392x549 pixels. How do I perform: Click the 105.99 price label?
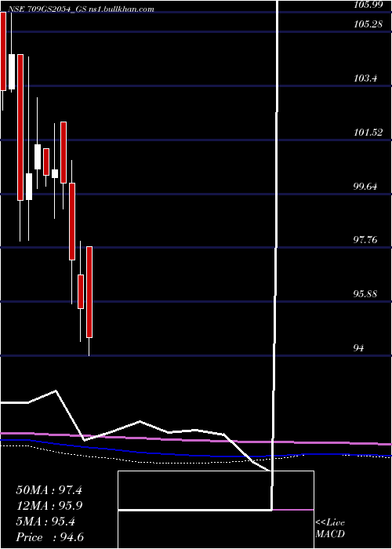tap(368, 4)
